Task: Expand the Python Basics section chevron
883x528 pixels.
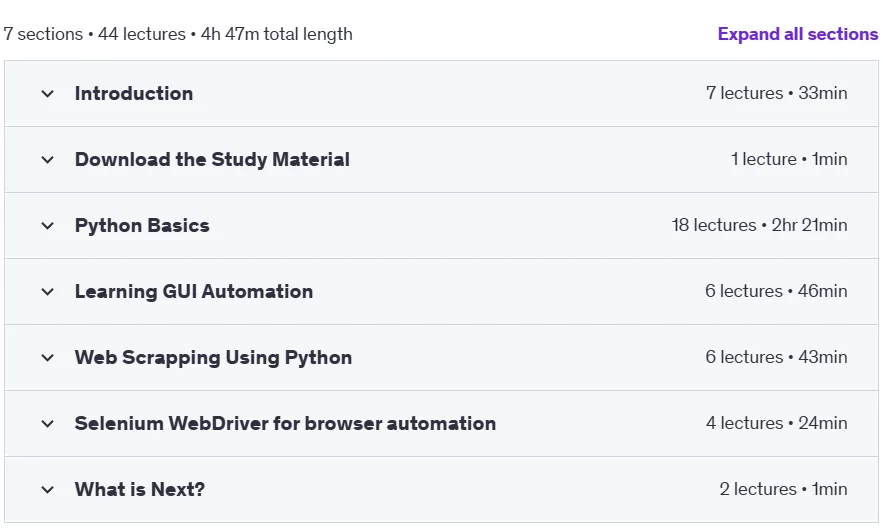Action: [48, 226]
